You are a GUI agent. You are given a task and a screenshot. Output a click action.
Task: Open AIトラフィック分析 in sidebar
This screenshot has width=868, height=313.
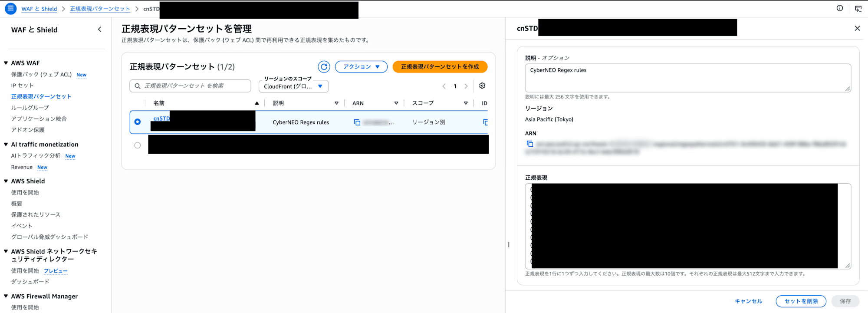tap(36, 156)
